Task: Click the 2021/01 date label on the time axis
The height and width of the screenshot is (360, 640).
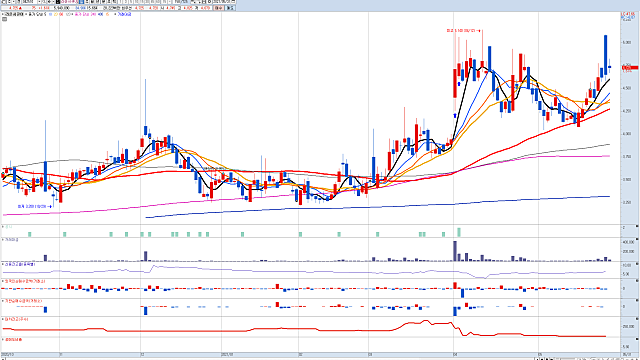Action: coord(227,355)
